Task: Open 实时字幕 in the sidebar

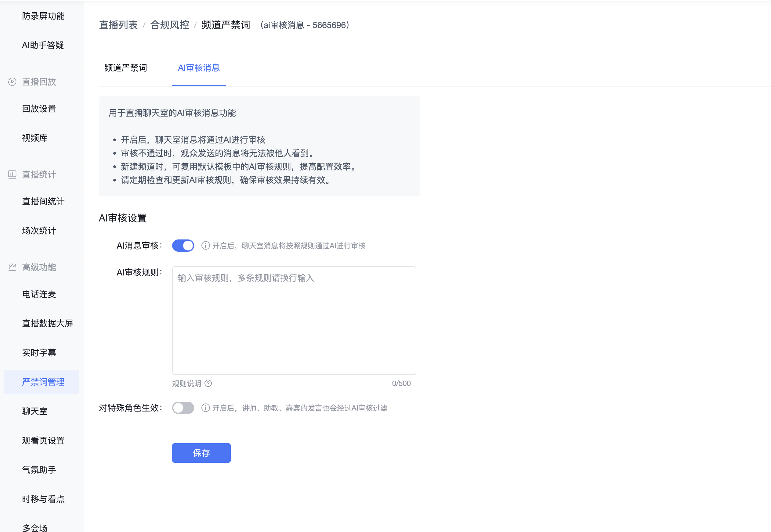Action: [x=39, y=353]
